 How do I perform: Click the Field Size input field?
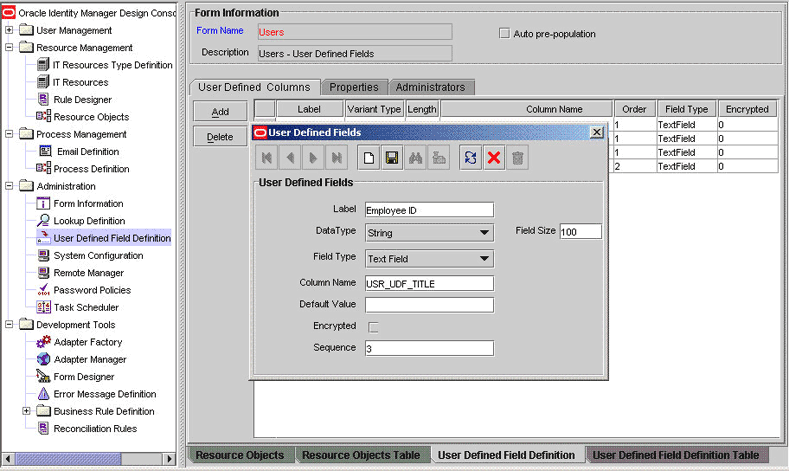581,231
